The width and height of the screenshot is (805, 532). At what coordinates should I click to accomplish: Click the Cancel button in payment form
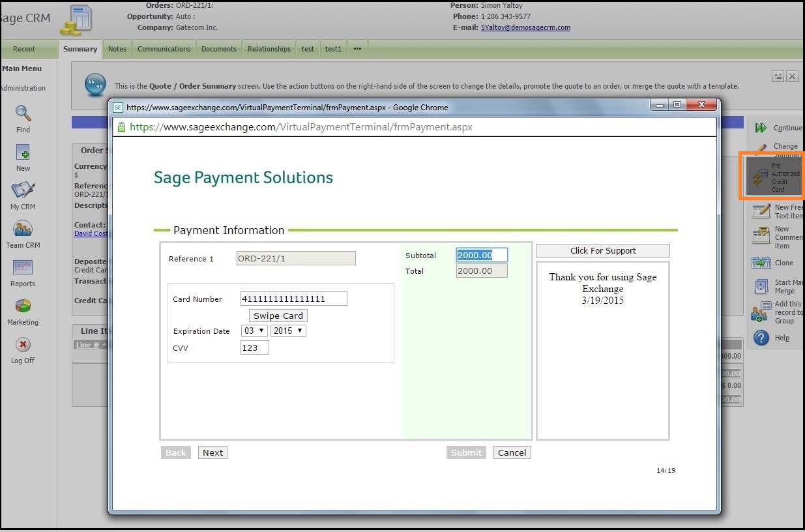pos(512,452)
